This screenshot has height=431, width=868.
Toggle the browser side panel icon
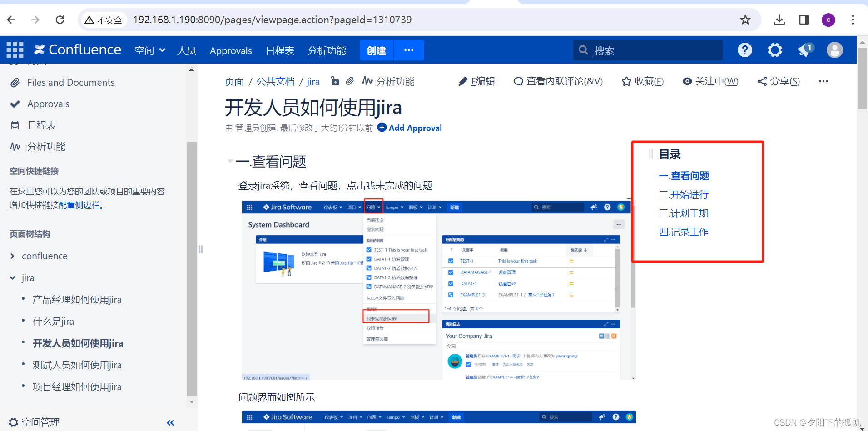(x=804, y=20)
